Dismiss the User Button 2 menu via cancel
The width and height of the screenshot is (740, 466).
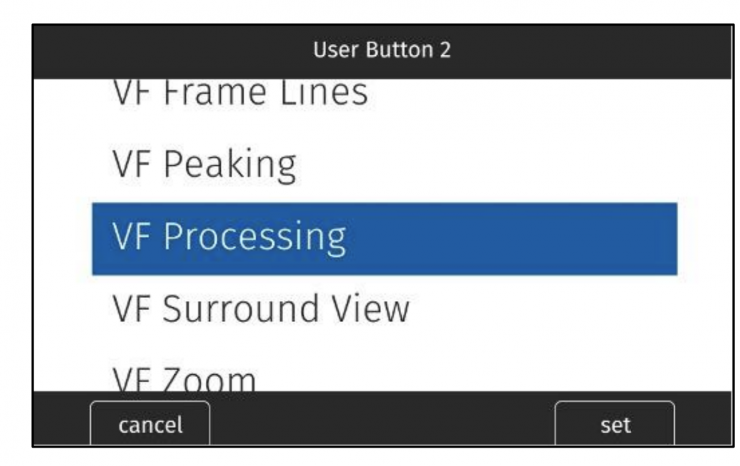pyautogui.click(x=150, y=424)
